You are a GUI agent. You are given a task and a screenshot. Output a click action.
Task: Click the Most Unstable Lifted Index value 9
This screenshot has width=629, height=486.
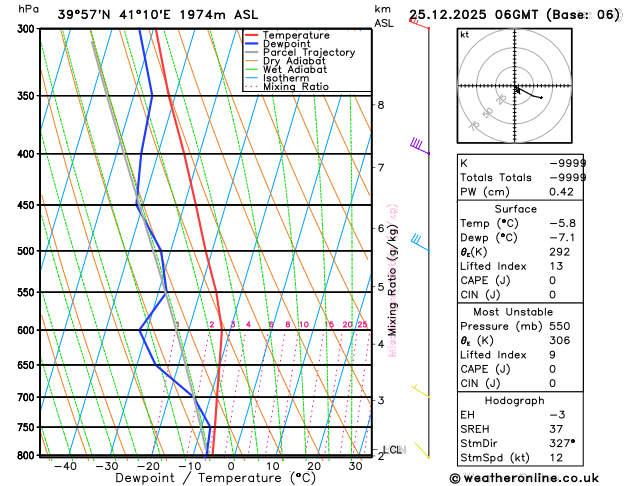click(552, 354)
